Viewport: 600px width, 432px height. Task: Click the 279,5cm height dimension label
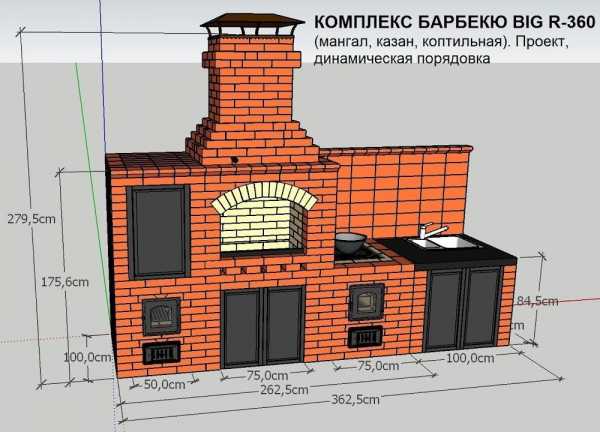coord(29,217)
